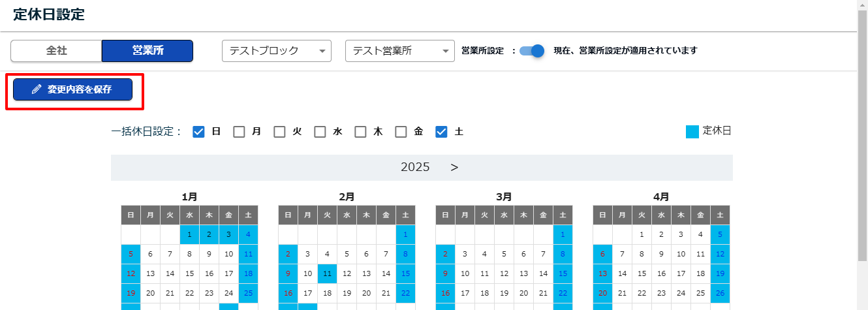868x310 pixels.
Task: Open the テストブロック dropdown
Action: tap(277, 51)
